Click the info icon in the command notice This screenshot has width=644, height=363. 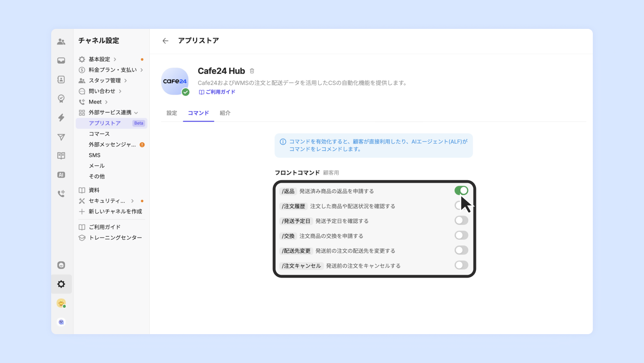(283, 142)
